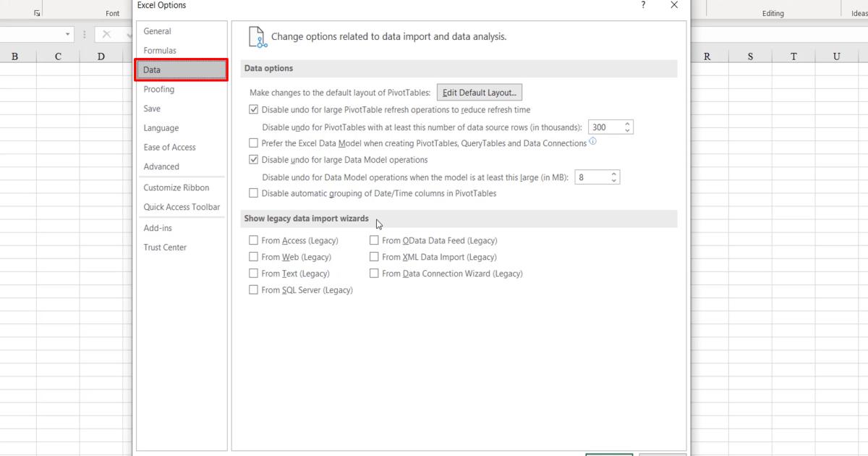Check the From SQL Server (Legacy) option
Screen dimensions: 868x456
coord(254,290)
